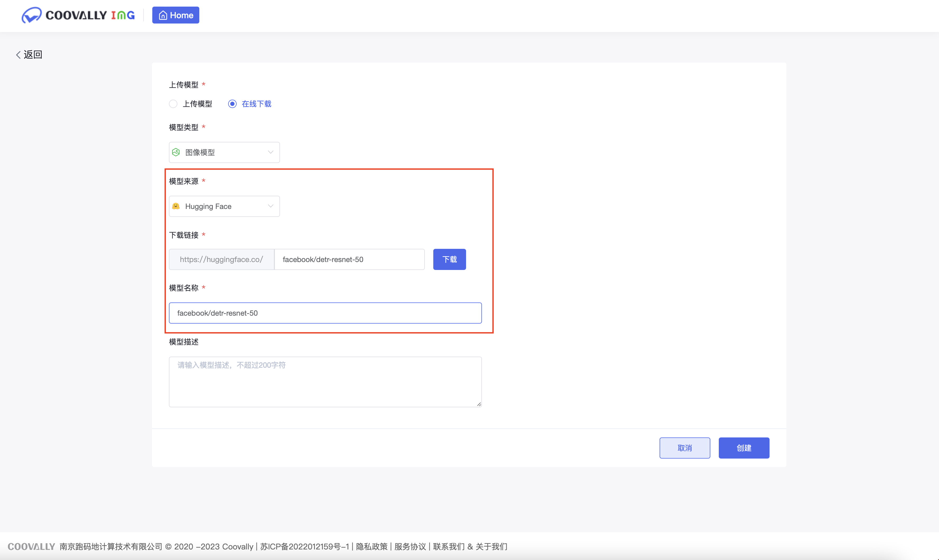Click the textarea resize handle corner
The height and width of the screenshot is (560, 939).
(x=479, y=404)
